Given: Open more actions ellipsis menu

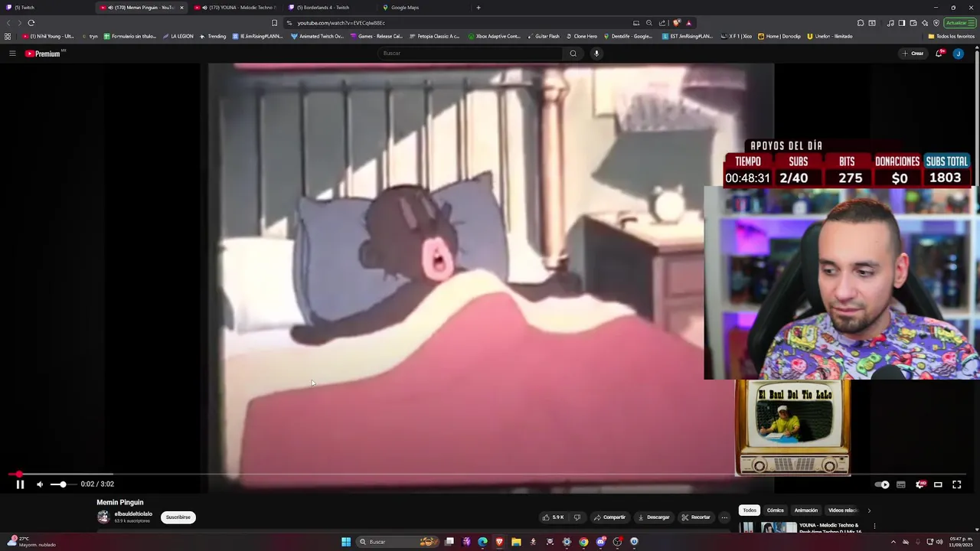Looking at the screenshot, I should tap(724, 517).
